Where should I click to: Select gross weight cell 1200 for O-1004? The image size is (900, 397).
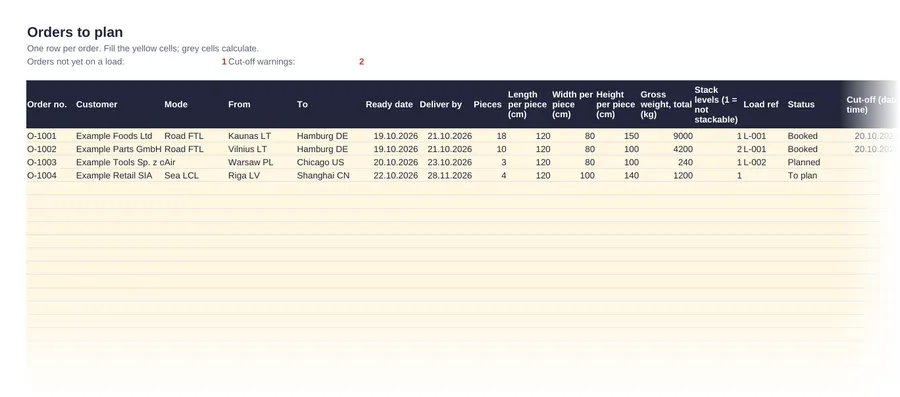683,176
